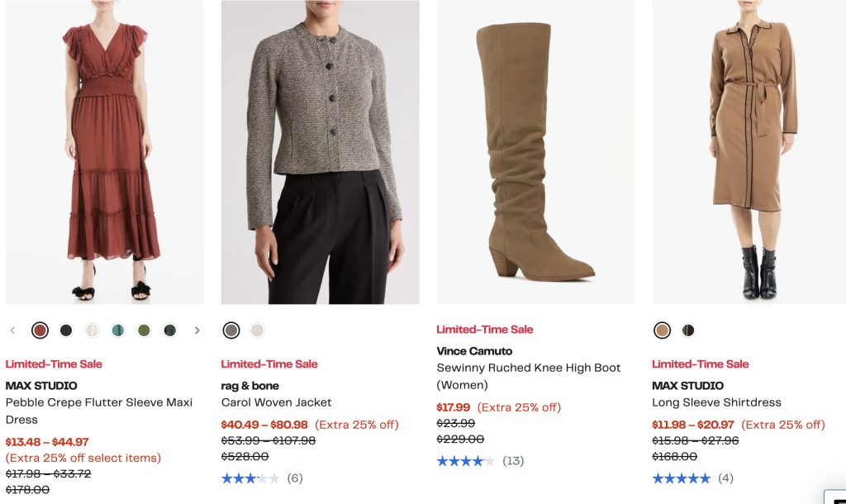Image resolution: width=846 pixels, height=504 pixels.
Task: Select the grey Carol Woven Jacket swatch
Action: click(231, 330)
